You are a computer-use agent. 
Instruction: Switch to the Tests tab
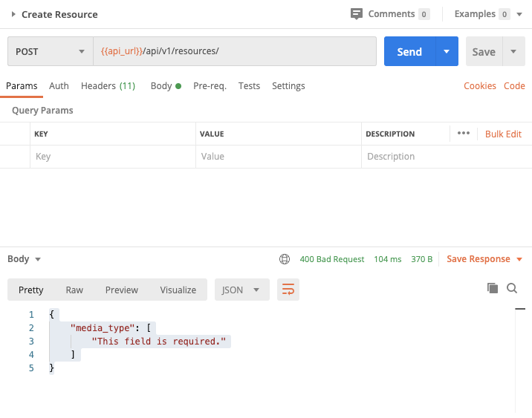pos(249,86)
